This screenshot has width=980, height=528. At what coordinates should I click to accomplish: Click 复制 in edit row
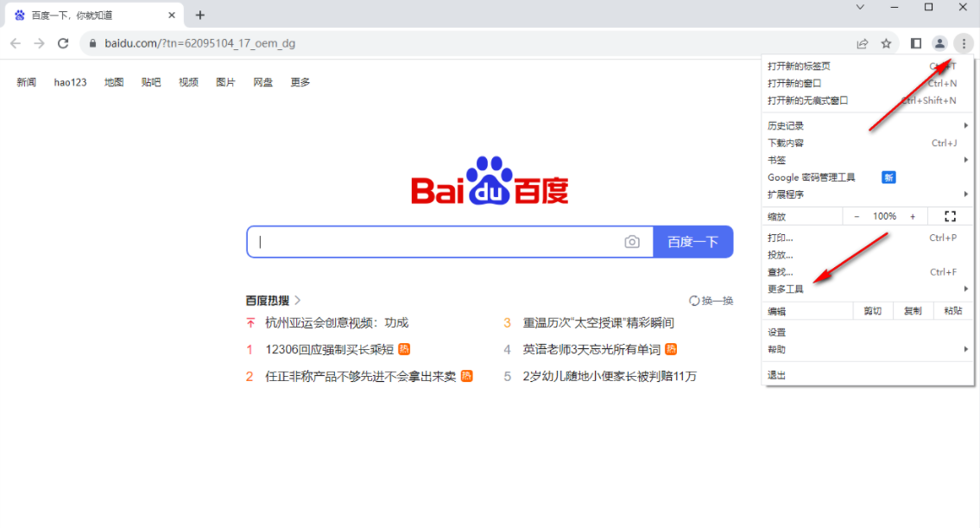point(913,311)
